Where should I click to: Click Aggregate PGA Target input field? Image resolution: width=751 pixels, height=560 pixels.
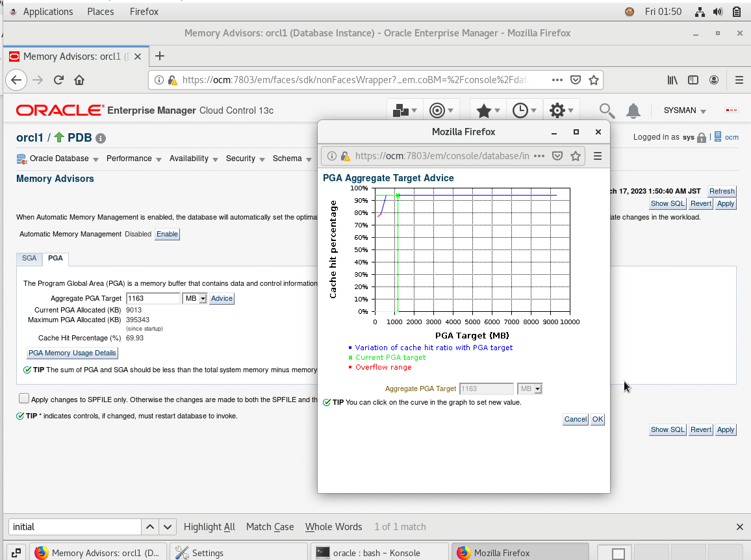153,298
